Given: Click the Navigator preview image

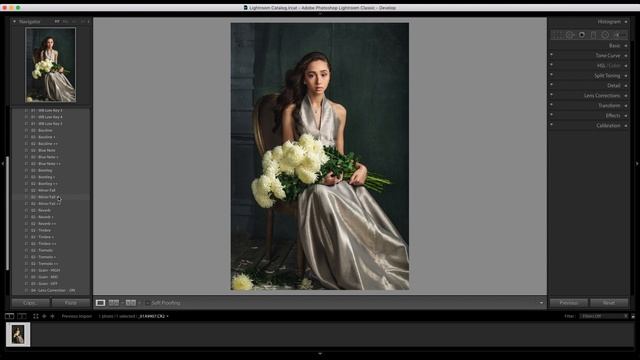Looking at the screenshot, I should click(51, 65).
